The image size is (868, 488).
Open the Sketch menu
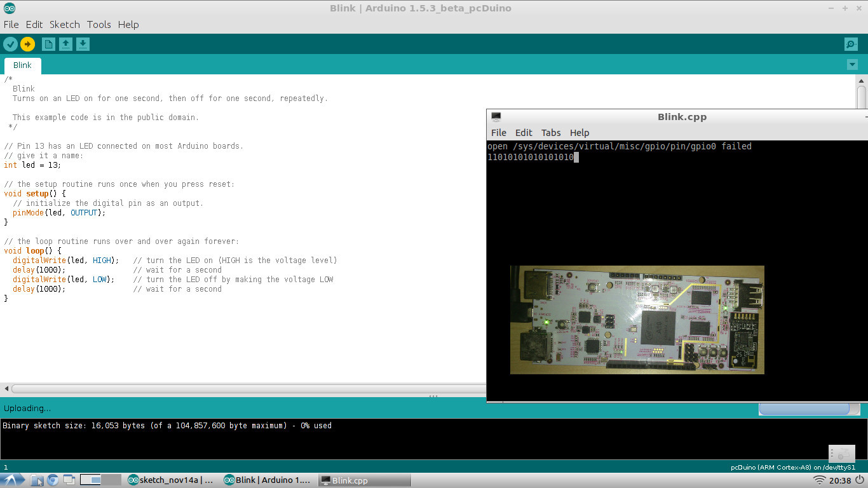point(65,24)
